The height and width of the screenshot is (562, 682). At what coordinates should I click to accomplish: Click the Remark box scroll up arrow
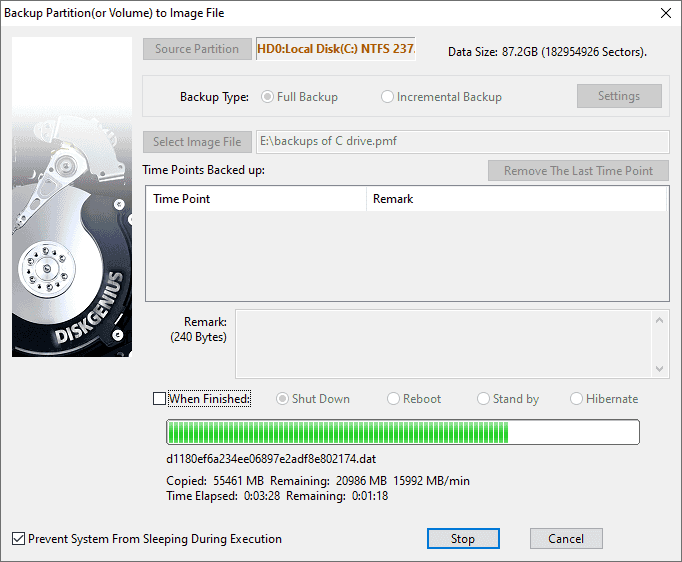(659, 320)
